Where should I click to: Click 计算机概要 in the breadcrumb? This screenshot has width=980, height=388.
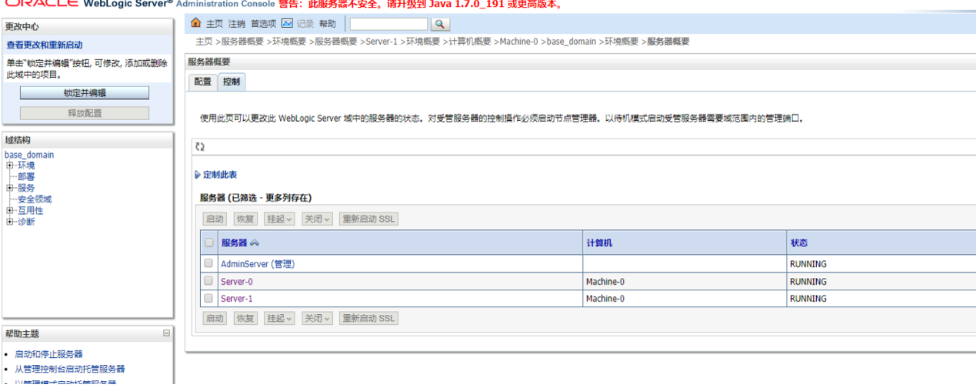pyautogui.click(x=470, y=42)
